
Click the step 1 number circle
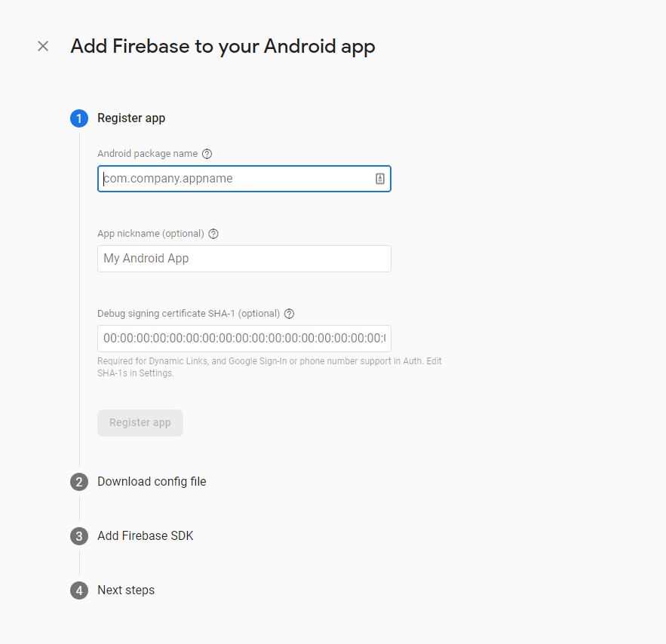[x=79, y=118]
